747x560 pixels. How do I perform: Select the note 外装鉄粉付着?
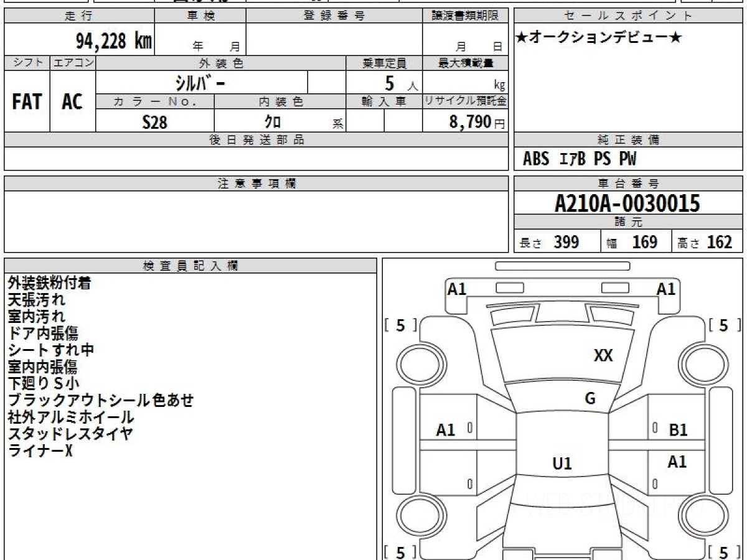[x=49, y=283]
